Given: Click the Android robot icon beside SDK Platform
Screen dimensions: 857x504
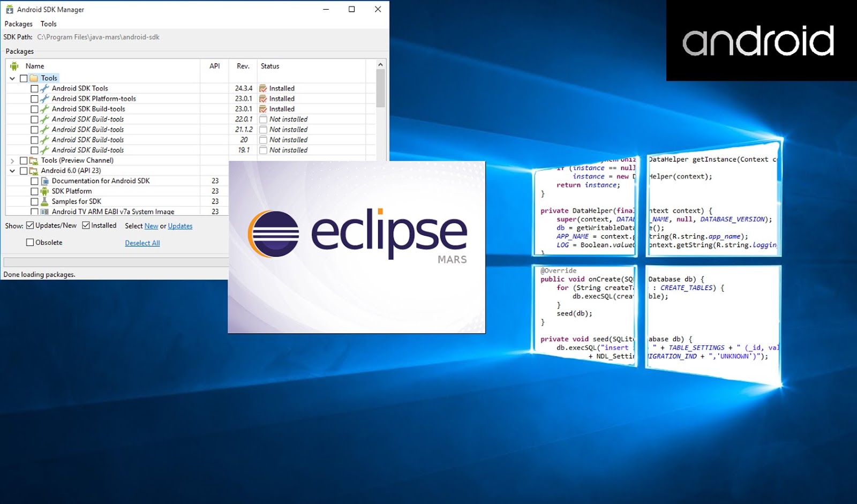Looking at the screenshot, I should tap(45, 191).
